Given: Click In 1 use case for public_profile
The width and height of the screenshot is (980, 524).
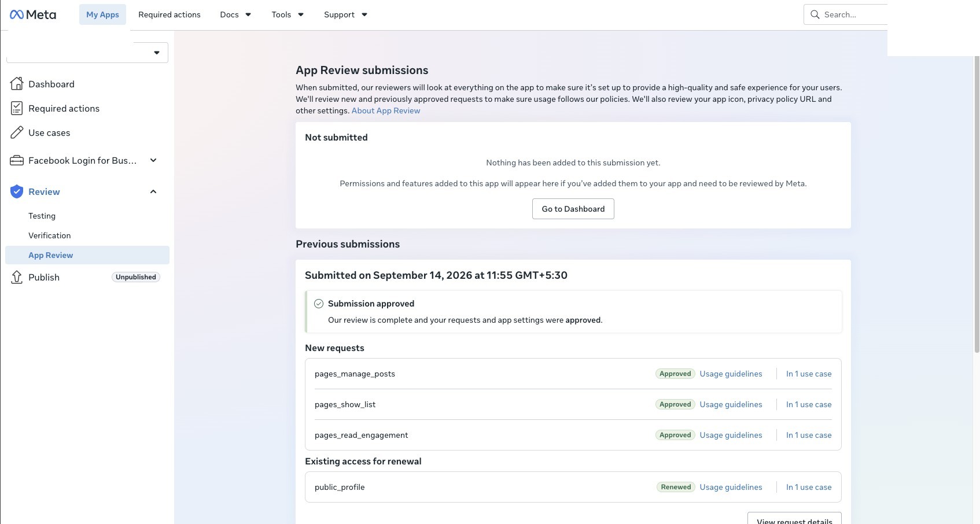Looking at the screenshot, I should [x=809, y=487].
